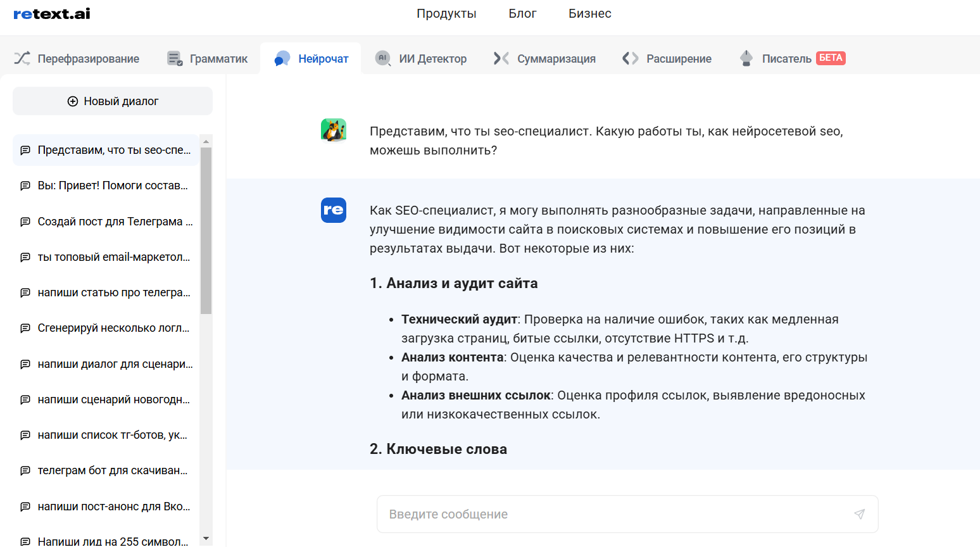Click the Суммаризация arrows icon
The height and width of the screenshot is (547, 980).
point(501,58)
